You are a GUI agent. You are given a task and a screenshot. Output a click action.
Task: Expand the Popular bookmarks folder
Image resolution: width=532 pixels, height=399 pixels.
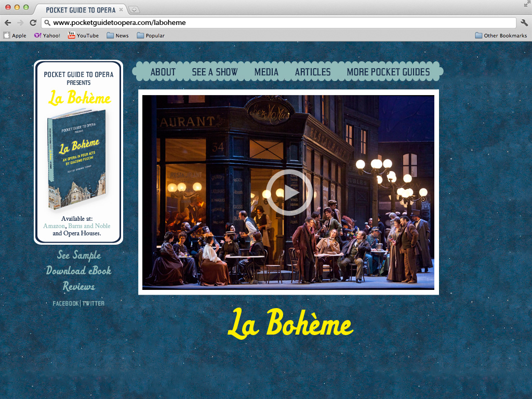(x=151, y=35)
